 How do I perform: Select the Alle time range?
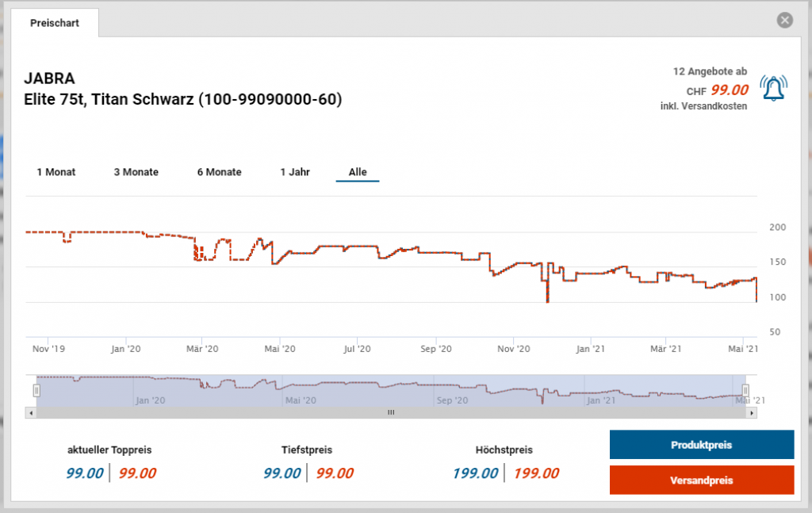pos(358,172)
